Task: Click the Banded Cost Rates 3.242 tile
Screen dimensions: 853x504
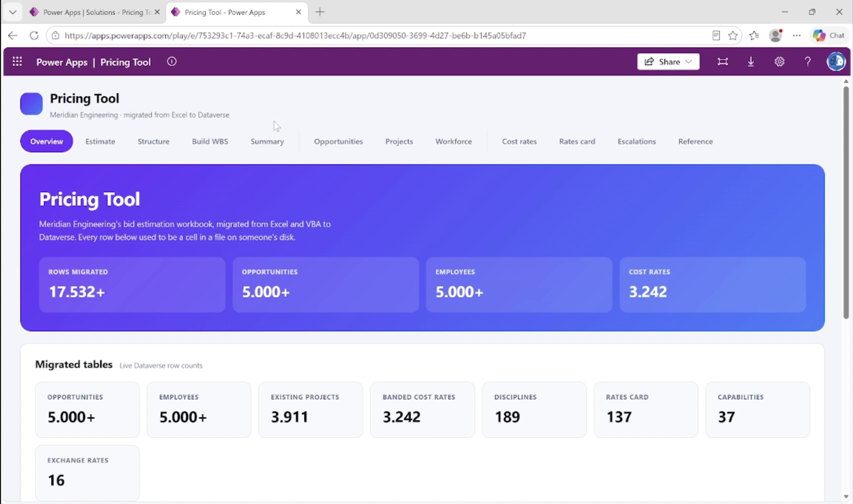Action: tap(423, 410)
